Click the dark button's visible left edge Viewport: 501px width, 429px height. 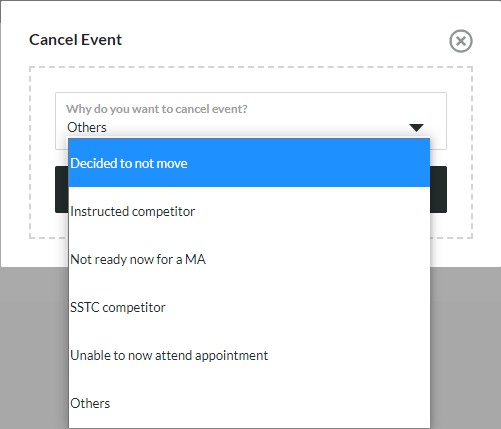click(x=62, y=189)
